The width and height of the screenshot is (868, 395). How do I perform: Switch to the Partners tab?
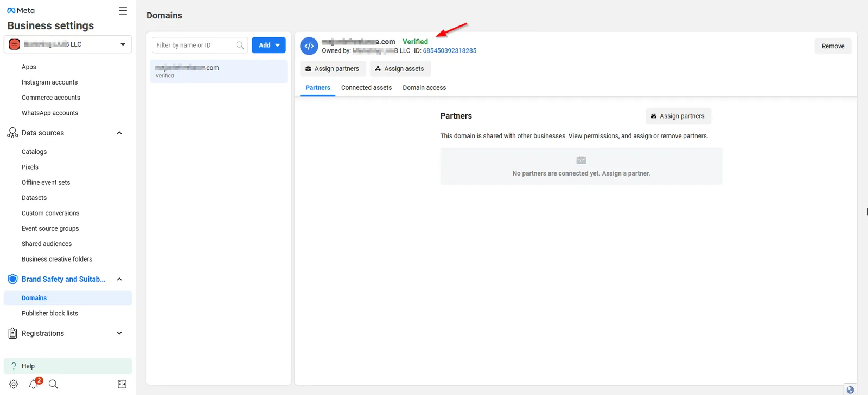318,88
